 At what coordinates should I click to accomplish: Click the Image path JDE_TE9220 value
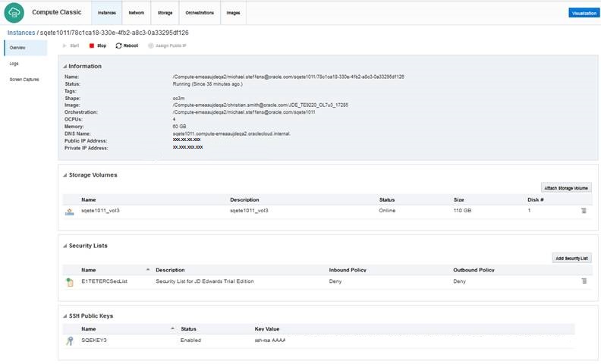tap(260, 105)
